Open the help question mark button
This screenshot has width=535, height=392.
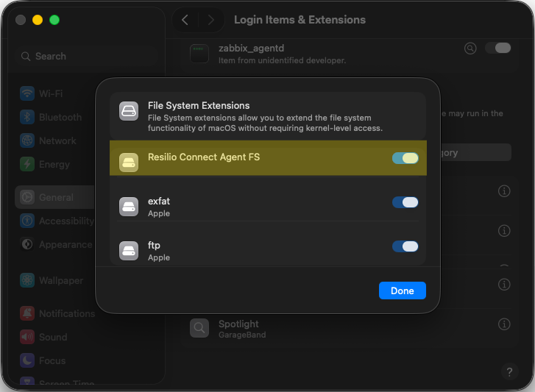(509, 371)
